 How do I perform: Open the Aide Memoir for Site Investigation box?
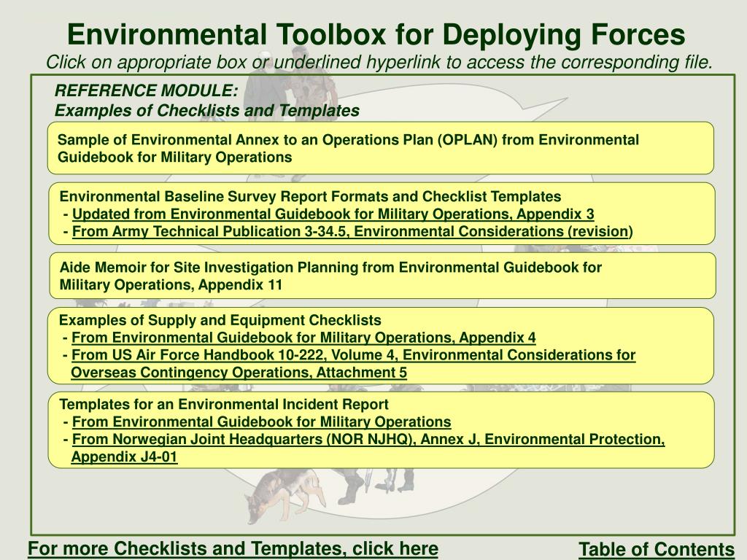(382, 276)
